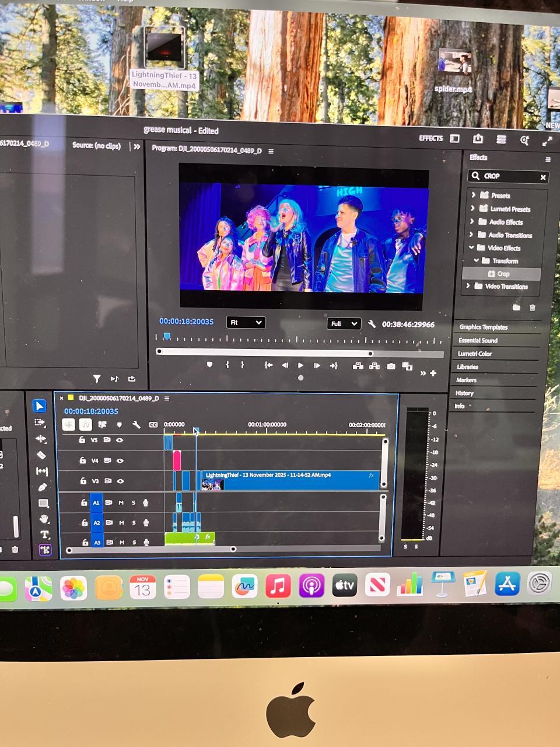Screen dimensions: 560x747
Task: Open the Graphics Templates panel
Action: tap(484, 327)
